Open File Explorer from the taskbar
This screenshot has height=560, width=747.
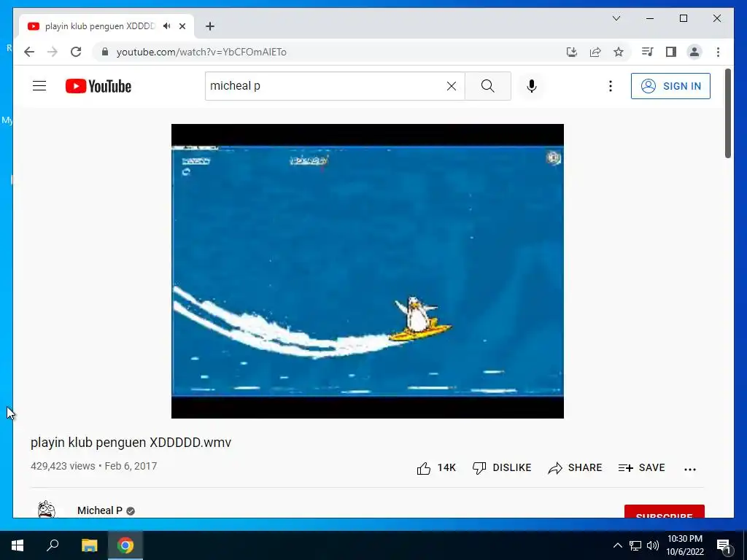[89, 545]
